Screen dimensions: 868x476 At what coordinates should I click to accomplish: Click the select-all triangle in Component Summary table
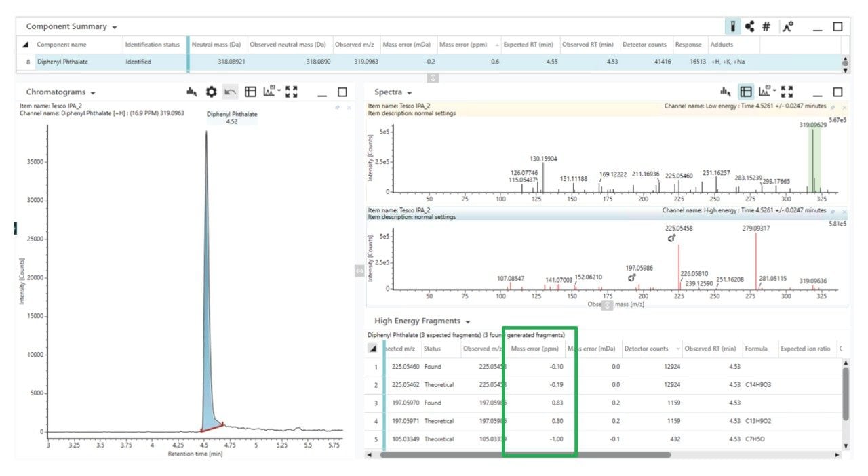(25, 45)
